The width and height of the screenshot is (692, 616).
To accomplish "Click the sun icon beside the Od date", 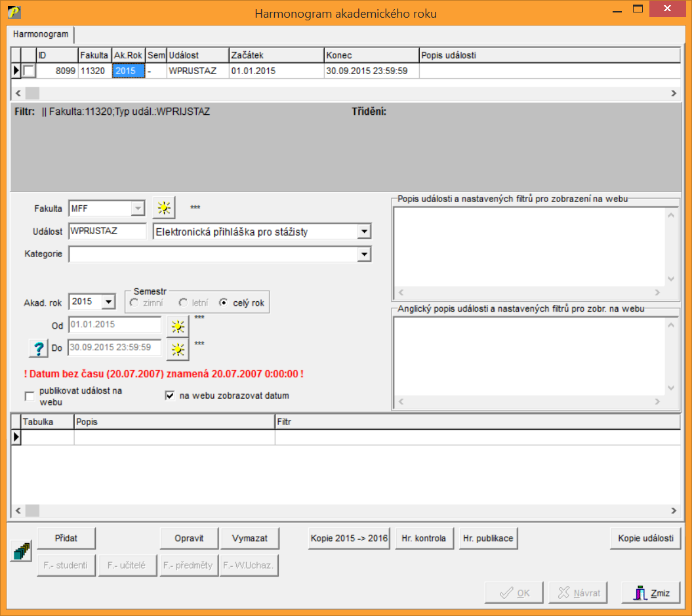I will (x=177, y=325).
